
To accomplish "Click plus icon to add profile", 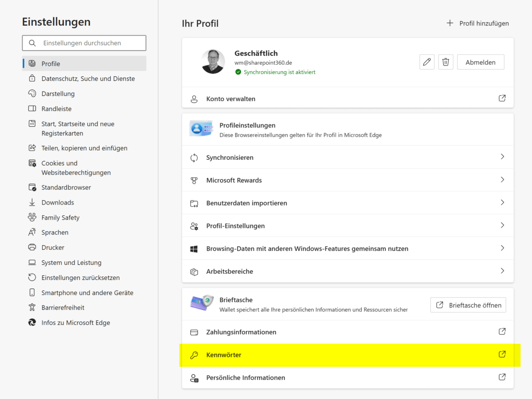I will point(450,23).
